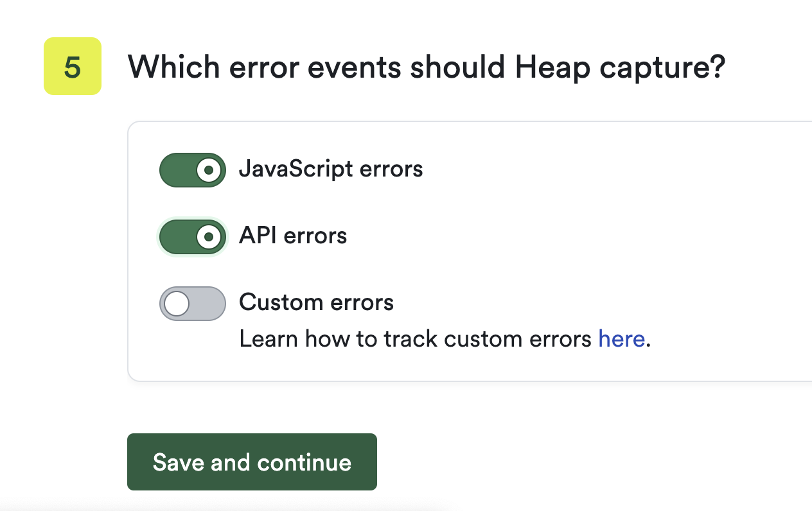Toggle the JavaScript errors switch
This screenshot has height=511, width=812.
tap(192, 169)
